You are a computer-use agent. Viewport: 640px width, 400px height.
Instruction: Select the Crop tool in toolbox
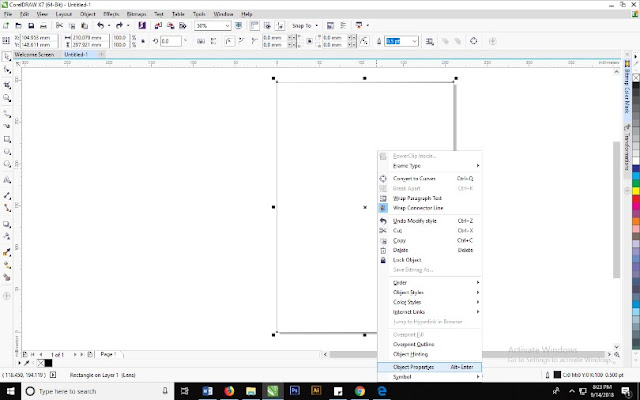pos(7,85)
